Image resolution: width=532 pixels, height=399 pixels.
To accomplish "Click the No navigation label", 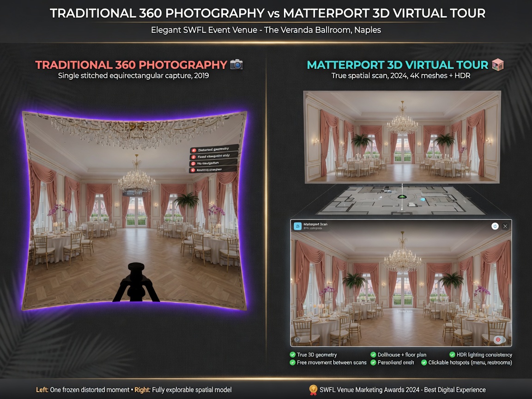I will 213,163.
